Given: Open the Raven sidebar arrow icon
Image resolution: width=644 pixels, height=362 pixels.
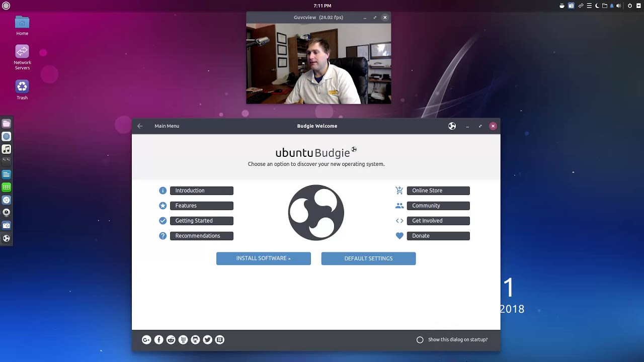Looking at the screenshot, I should 638,6.
